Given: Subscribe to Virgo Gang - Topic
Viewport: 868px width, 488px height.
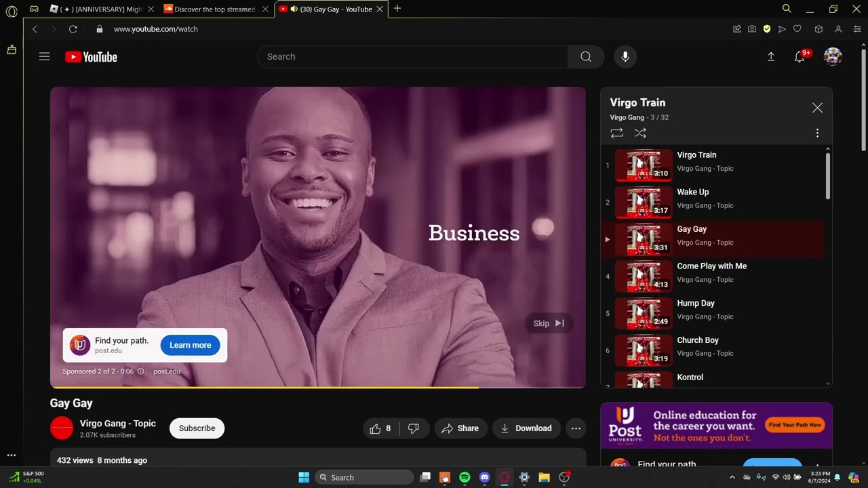Looking at the screenshot, I should coord(197,428).
